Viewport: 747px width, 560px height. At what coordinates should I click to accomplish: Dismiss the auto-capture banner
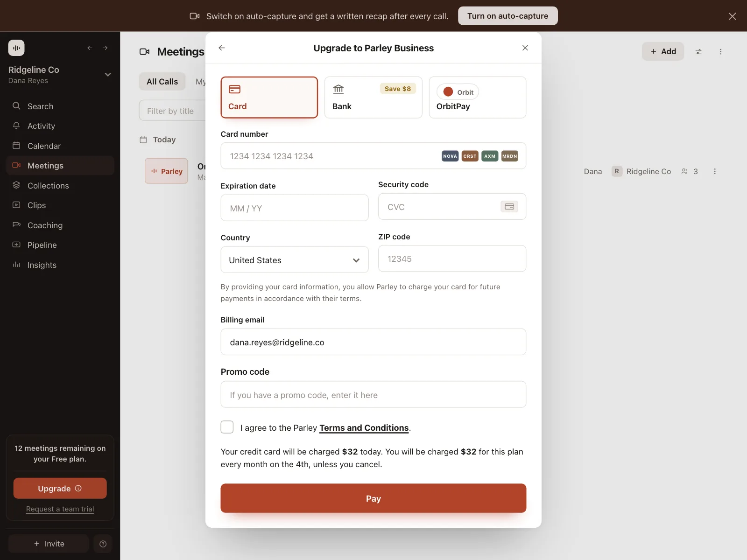pyautogui.click(x=732, y=16)
